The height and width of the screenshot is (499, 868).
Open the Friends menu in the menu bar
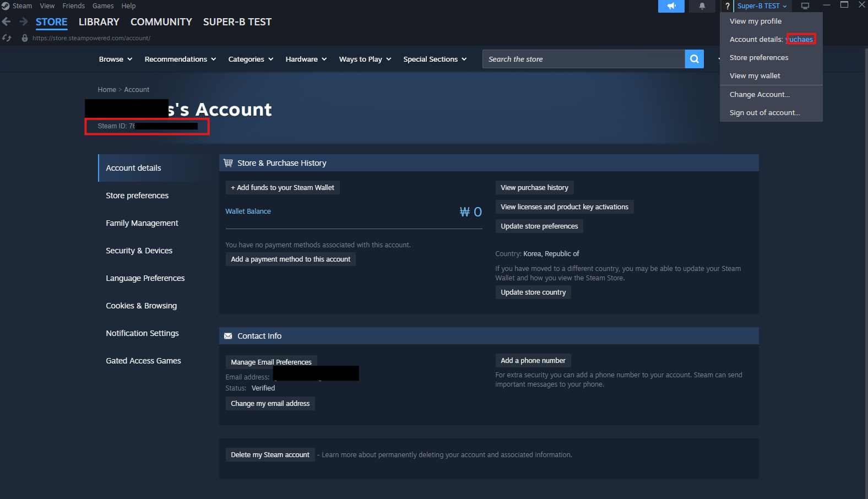coord(73,6)
